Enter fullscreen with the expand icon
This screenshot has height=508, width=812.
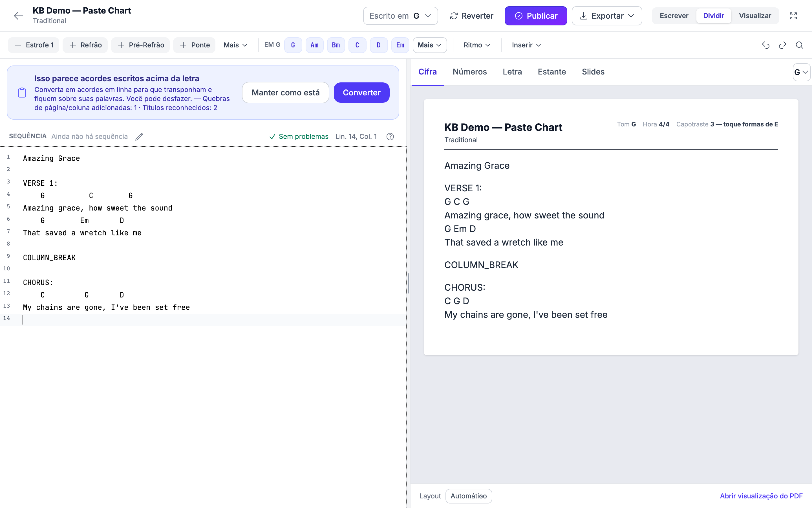(x=793, y=16)
